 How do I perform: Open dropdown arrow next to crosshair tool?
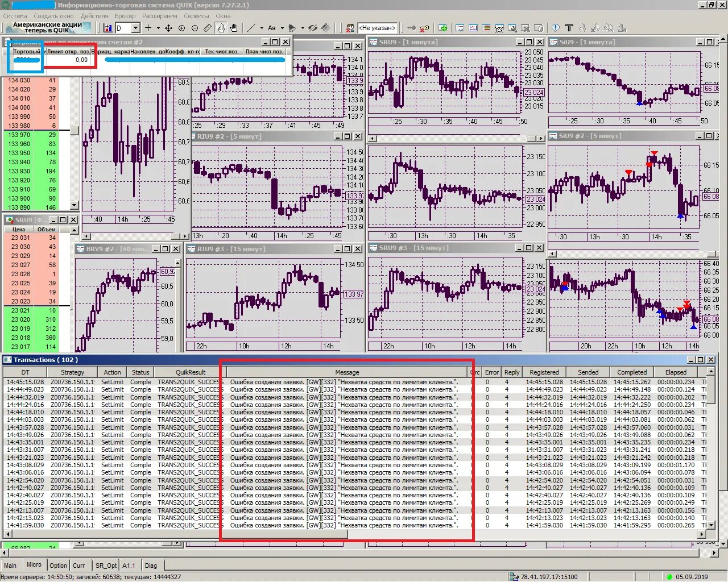pyautogui.click(x=157, y=28)
